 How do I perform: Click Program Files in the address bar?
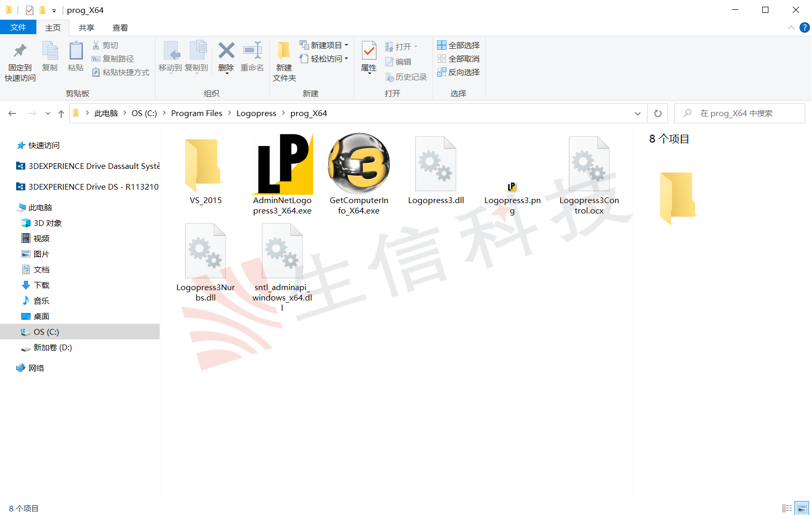[x=197, y=113]
